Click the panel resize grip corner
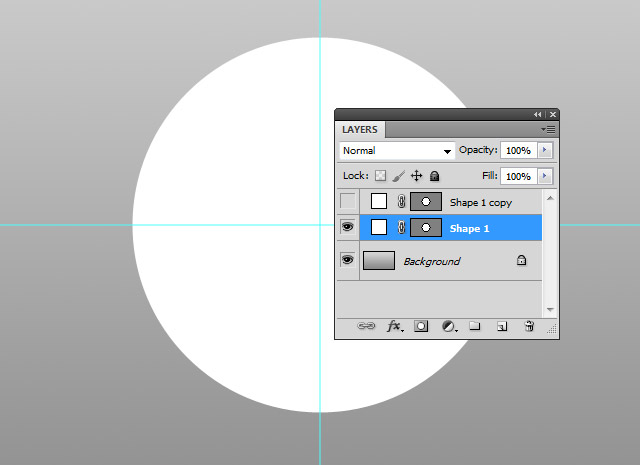Viewport: 640px width, 465px height. click(x=552, y=329)
